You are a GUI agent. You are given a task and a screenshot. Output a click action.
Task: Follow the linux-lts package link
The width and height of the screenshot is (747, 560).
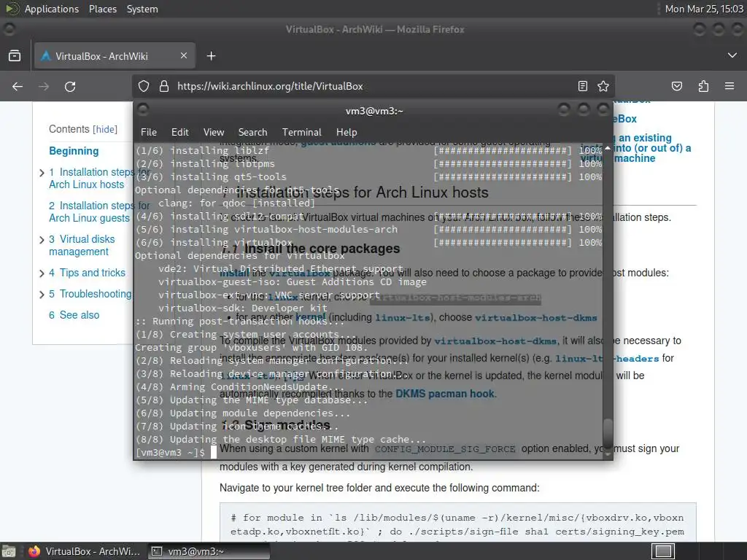(402, 318)
